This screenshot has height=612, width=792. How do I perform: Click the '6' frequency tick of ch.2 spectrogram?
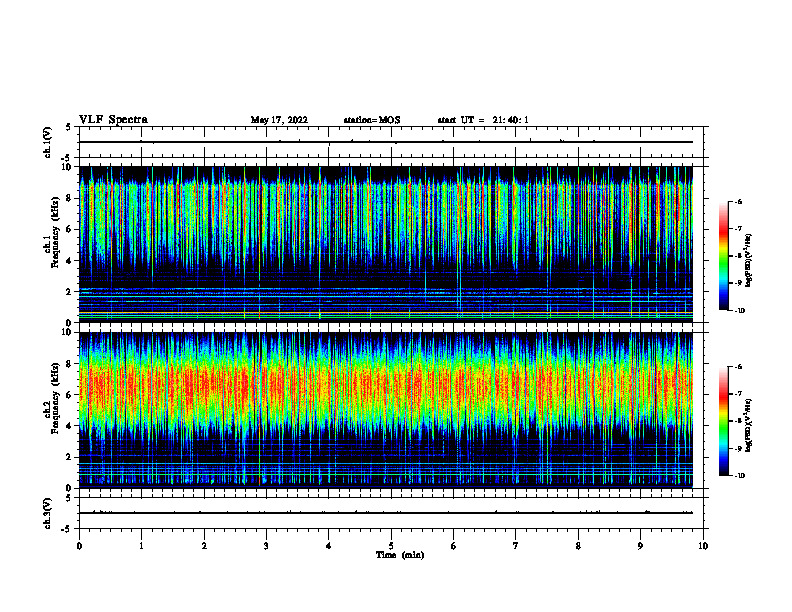click(69, 395)
